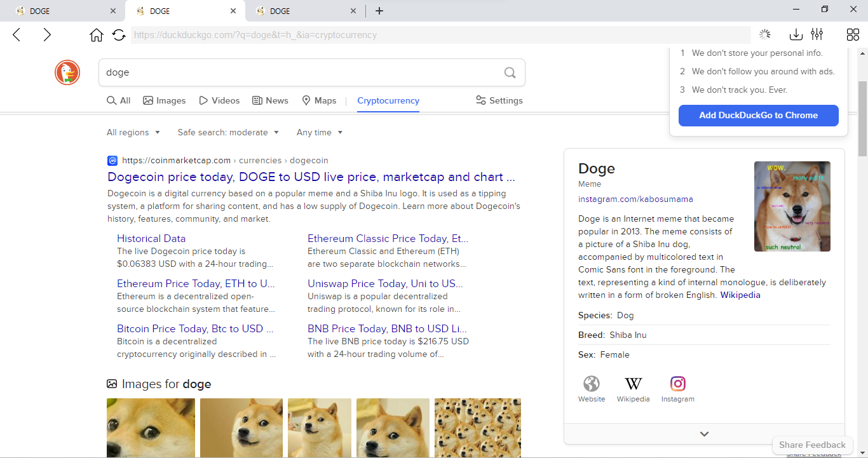The image size is (868, 458).
Task: Open the many-doges collage image
Action: point(478,428)
